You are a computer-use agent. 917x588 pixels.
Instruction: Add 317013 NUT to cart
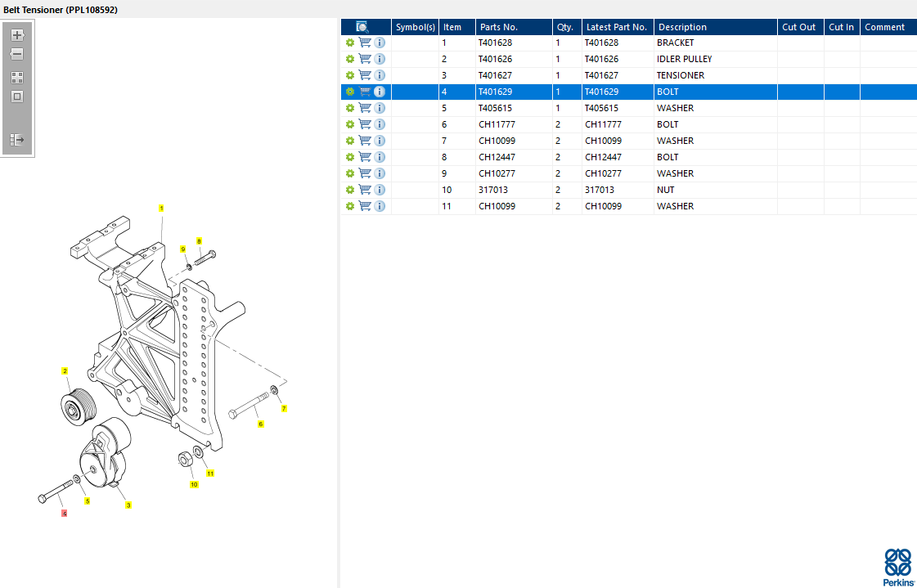365,190
